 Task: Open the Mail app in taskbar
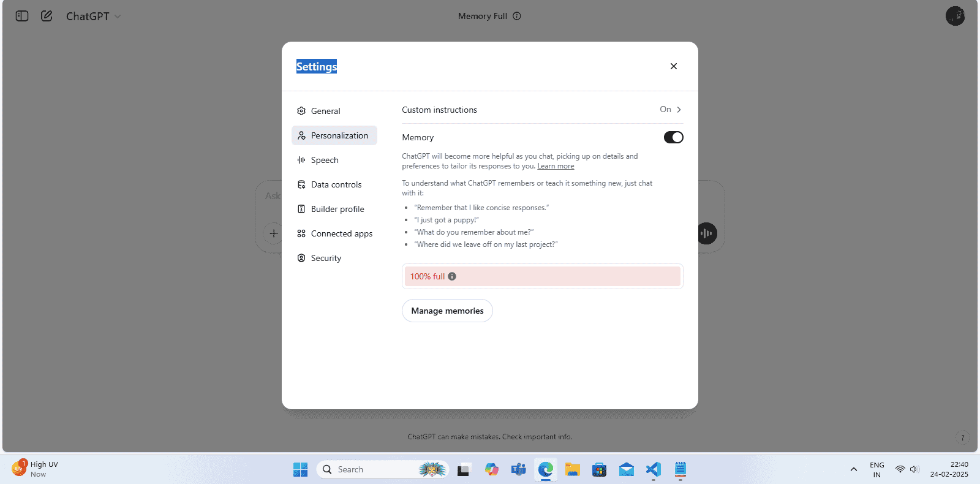[x=627, y=470]
